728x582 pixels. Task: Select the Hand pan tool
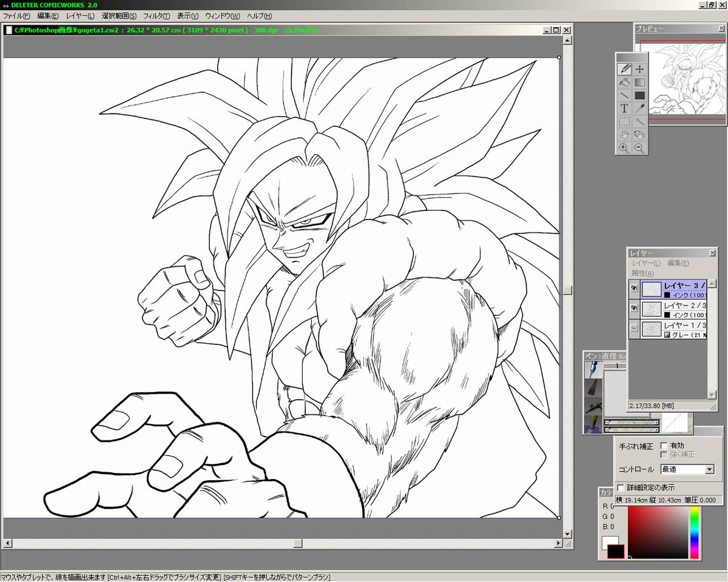(x=624, y=135)
